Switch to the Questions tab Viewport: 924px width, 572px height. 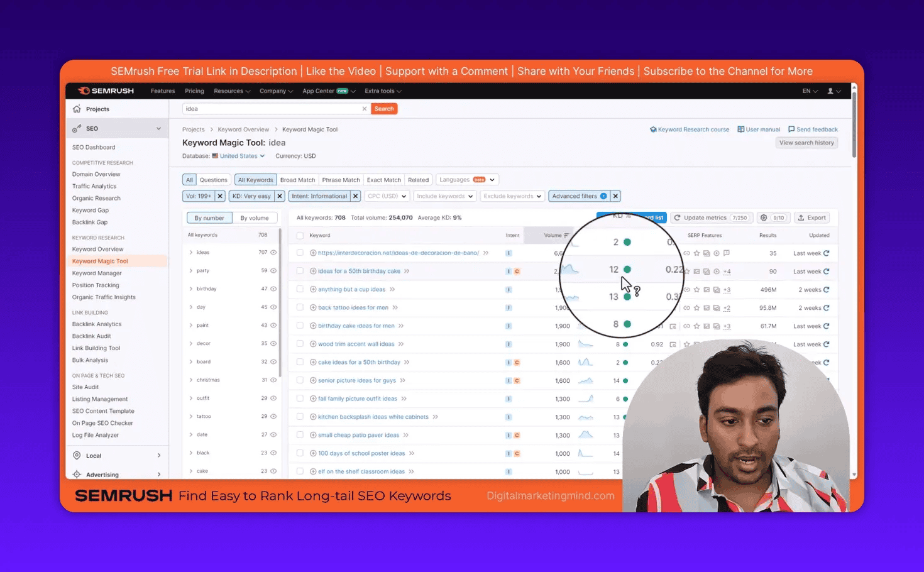coord(213,179)
